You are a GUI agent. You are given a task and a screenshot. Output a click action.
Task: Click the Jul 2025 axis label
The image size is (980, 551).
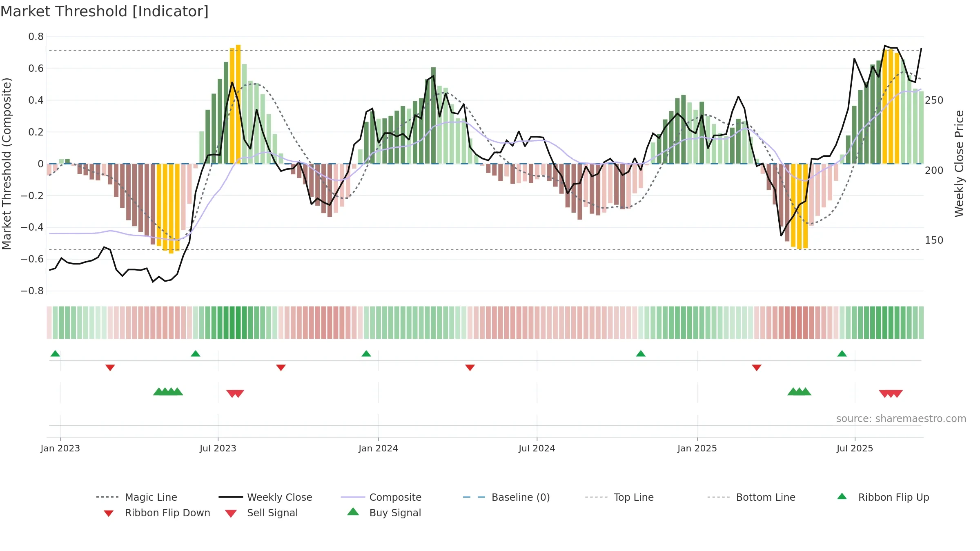point(855,448)
